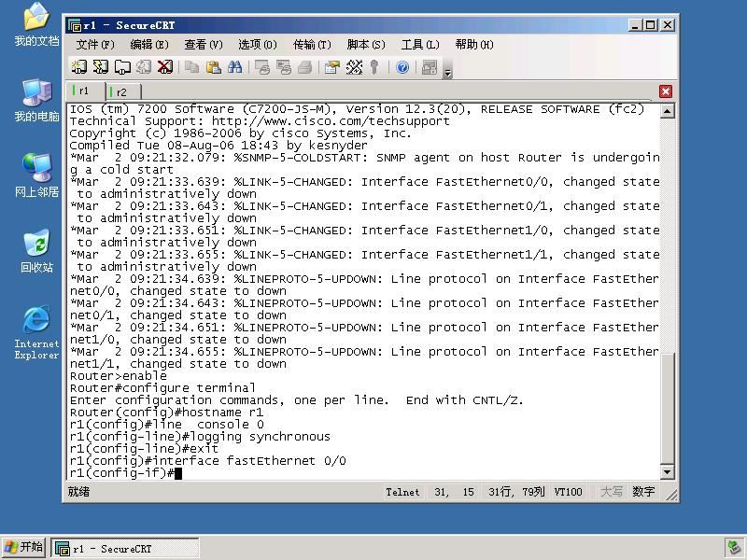The width and height of the screenshot is (747, 560).
Task: Maximize the SecureCRT window
Action: tap(650, 25)
